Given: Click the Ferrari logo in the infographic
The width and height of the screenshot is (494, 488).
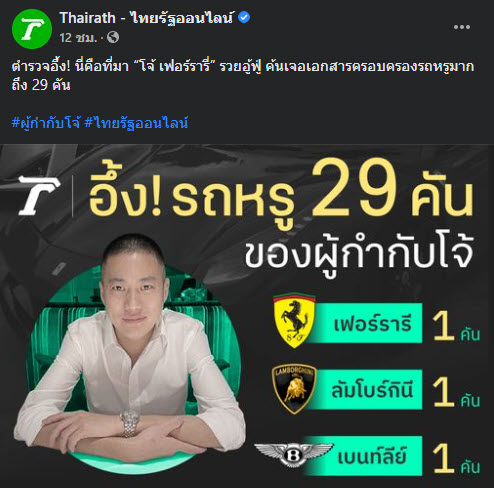Looking at the screenshot, I should click(x=294, y=321).
